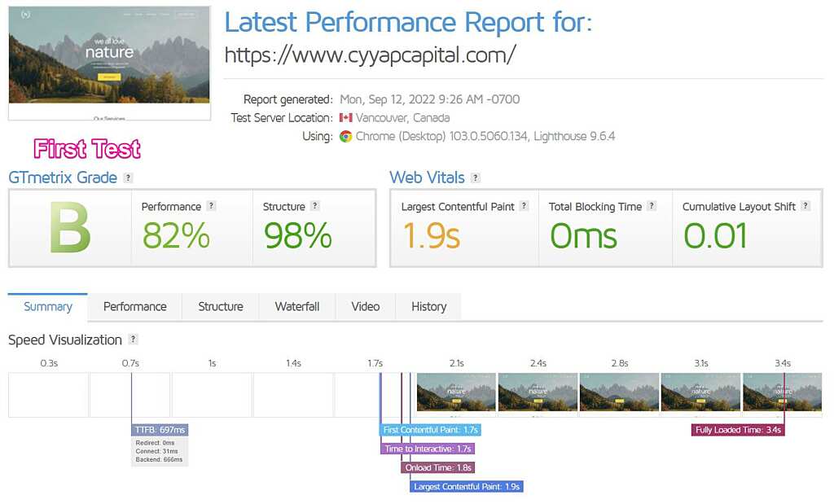Open the Video tab
834x504 pixels.
coord(366,307)
